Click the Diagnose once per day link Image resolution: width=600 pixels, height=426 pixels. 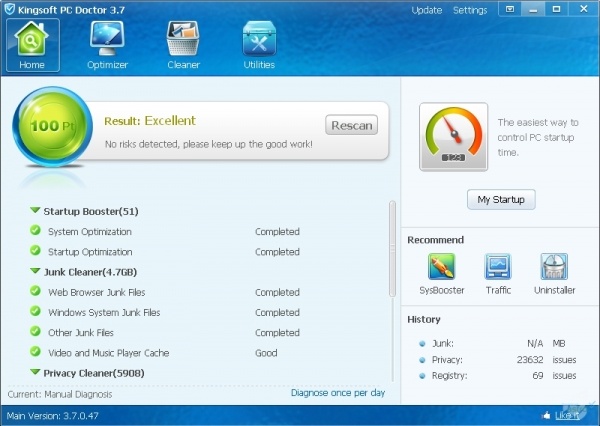pos(338,393)
